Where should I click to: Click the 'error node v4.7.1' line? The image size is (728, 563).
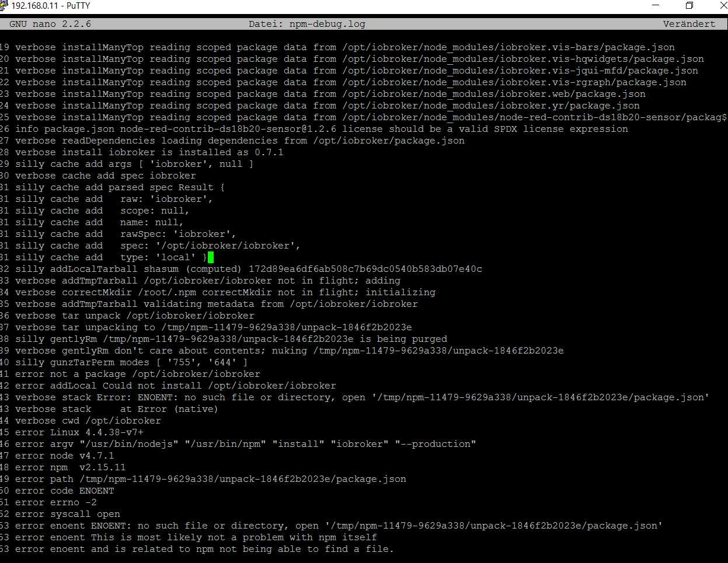tap(64, 456)
